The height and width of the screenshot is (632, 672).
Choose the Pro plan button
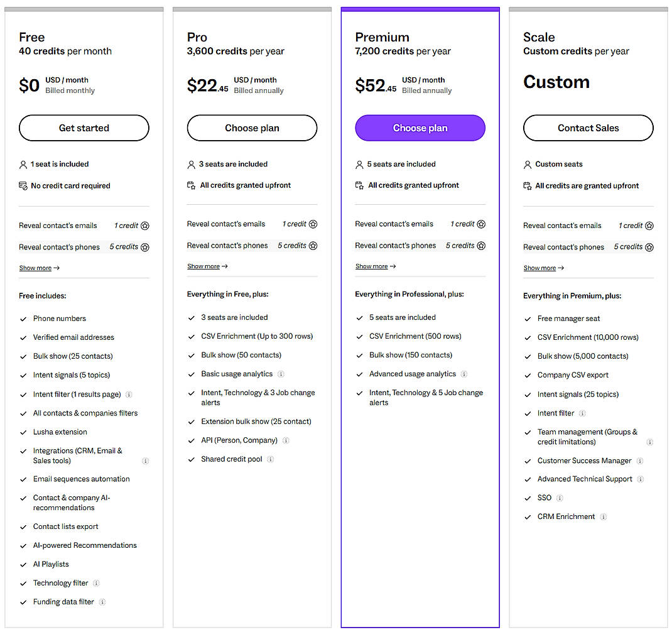(x=252, y=128)
